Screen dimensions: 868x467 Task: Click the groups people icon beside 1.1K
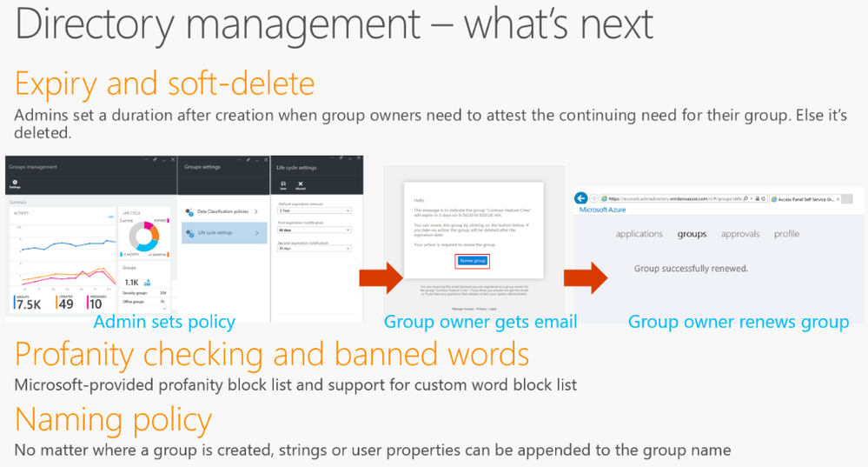[x=147, y=283]
